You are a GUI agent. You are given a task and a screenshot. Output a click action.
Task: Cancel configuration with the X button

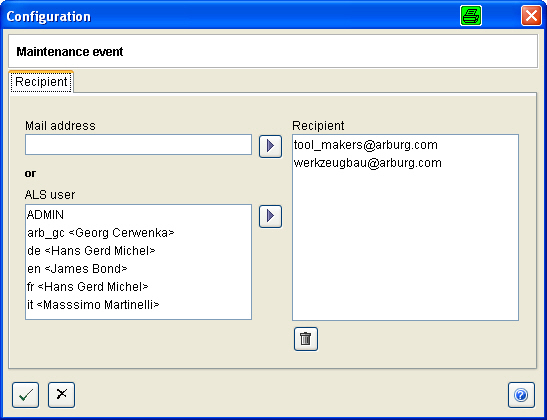[x=61, y=395]
